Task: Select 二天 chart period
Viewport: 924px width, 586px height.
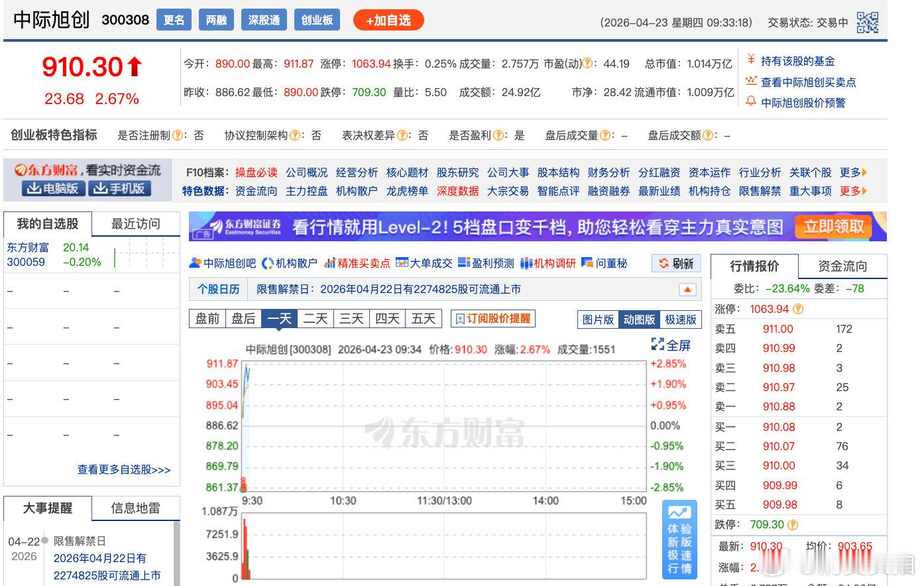Action: tap(316, 319)
